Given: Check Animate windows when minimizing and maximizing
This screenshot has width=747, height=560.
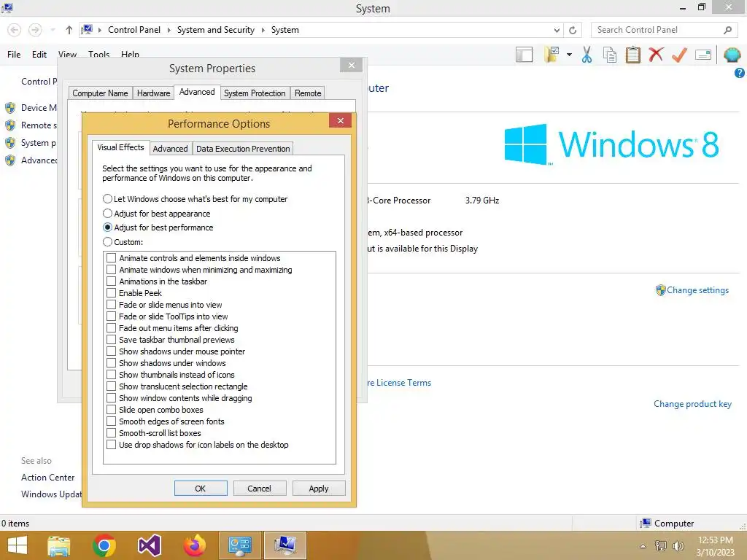Looking at the screenshot, I should [112, 270].
